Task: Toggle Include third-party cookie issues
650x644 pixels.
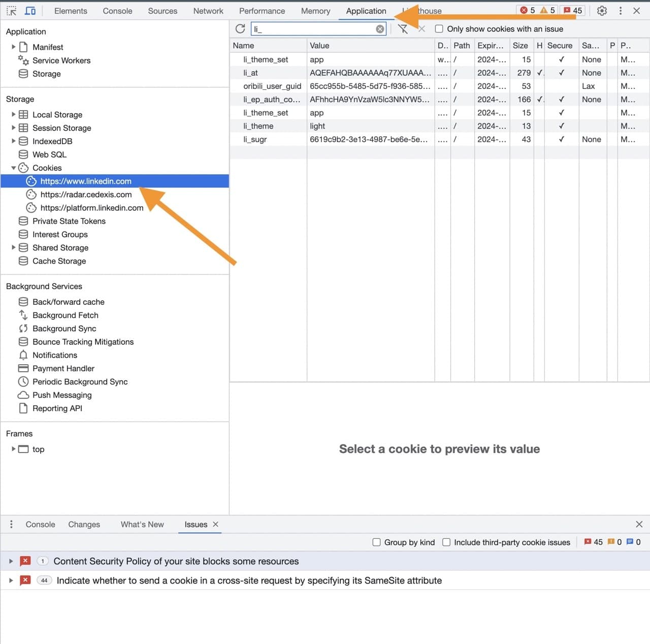Action: tap(446, 542)
